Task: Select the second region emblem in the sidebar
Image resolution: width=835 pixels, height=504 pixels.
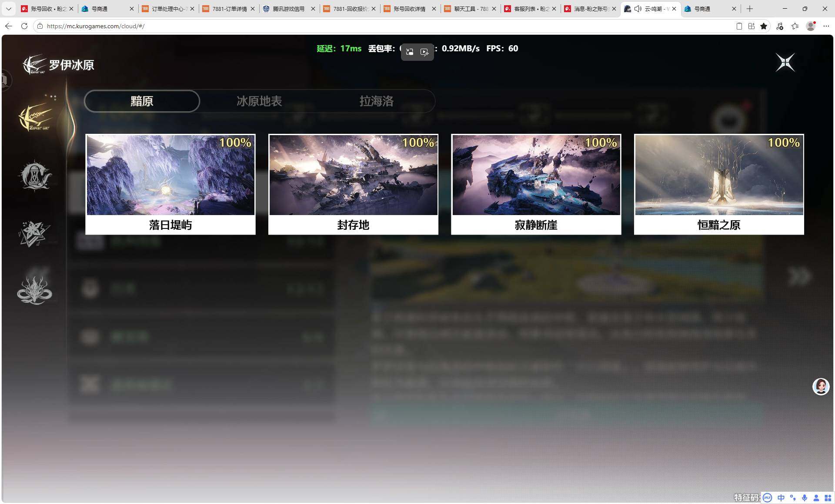Action: (x=35, y=176)
